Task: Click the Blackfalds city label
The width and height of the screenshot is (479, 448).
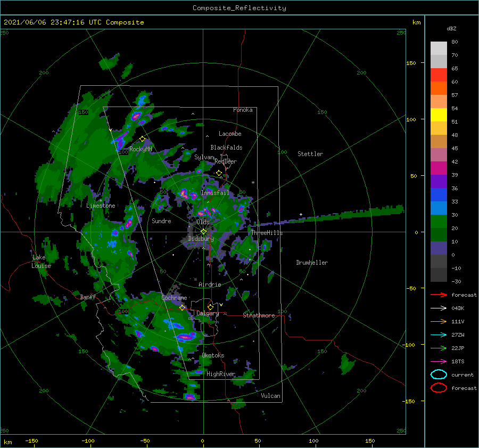Action: click(226, 148)
